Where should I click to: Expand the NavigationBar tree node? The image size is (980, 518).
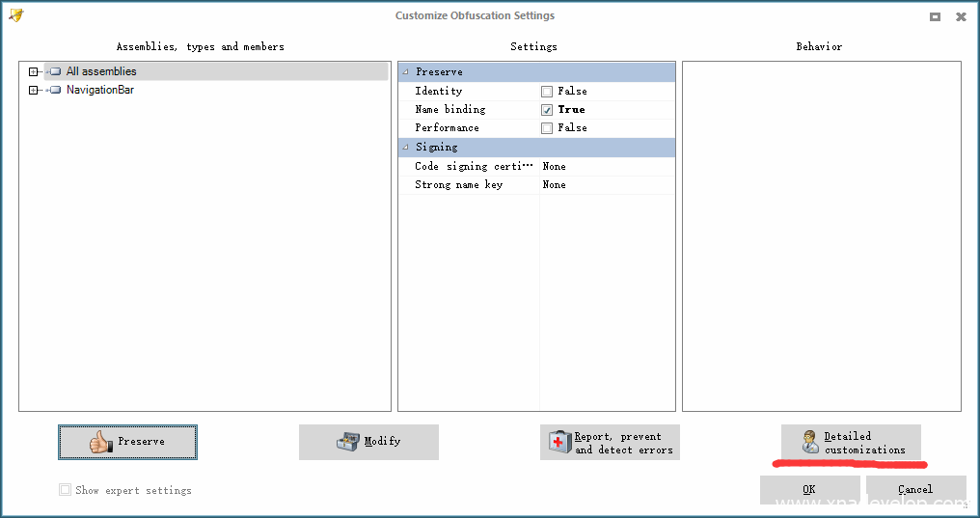(34, 91)
